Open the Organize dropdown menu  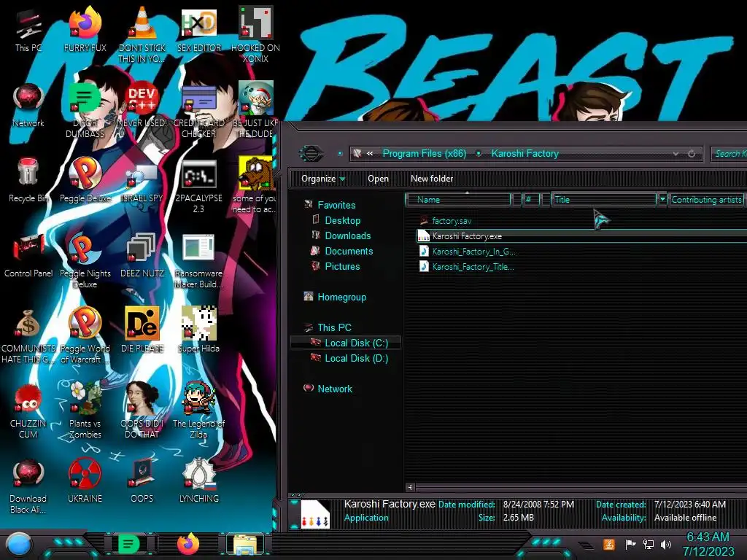coord(323,179)
